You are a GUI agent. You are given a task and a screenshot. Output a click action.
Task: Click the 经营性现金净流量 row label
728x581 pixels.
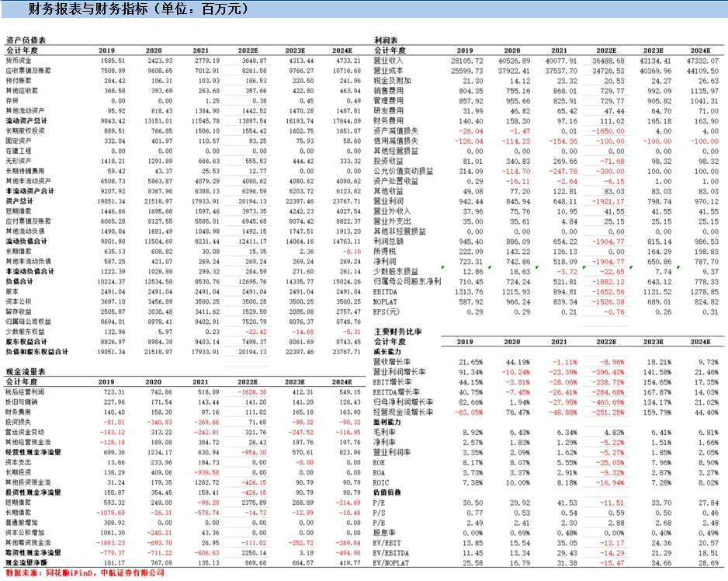[x=33, y=452]
